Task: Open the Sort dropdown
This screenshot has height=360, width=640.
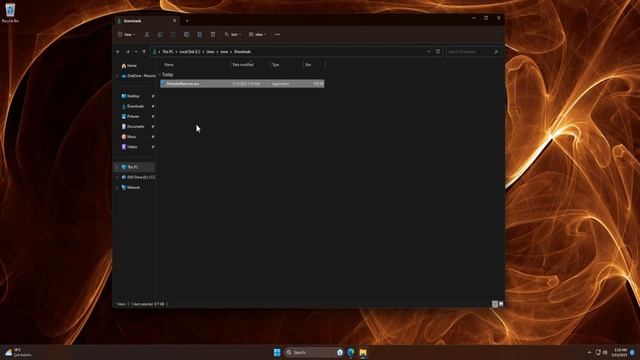Action: coord(233,35)
